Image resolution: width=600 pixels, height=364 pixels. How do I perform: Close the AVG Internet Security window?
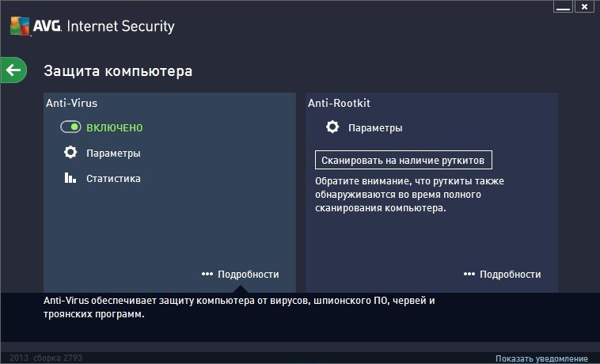tap(584, 7)
